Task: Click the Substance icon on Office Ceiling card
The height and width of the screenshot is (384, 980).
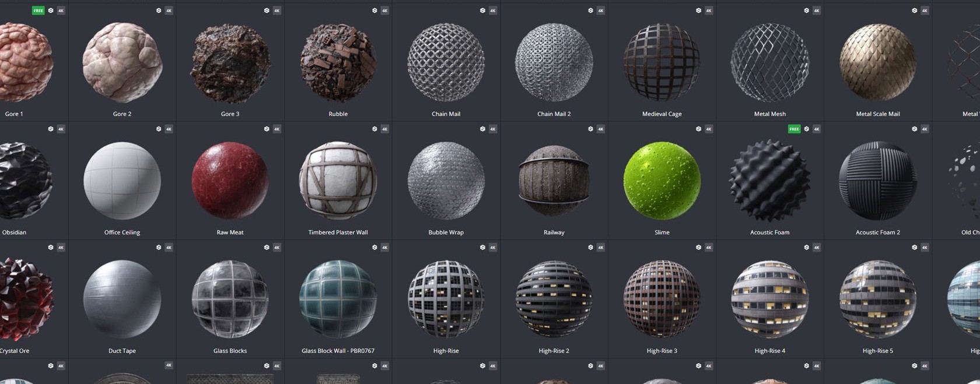Action: coord(159,129)
